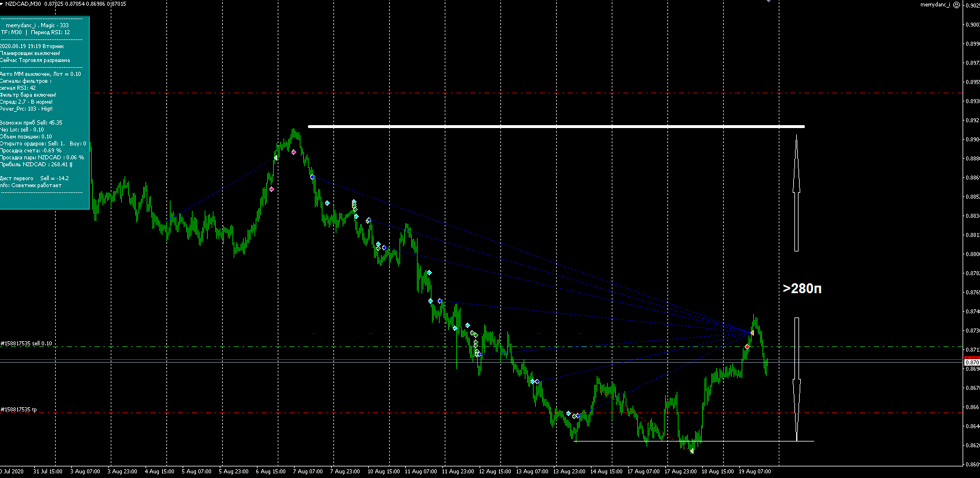Click the '3 Aug 07:00' time axis label

click(x=85, y=472)
